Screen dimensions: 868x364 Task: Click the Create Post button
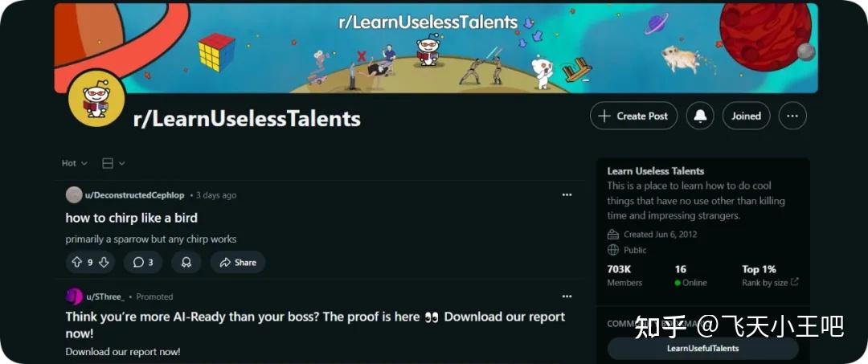(x=633, y=116)
